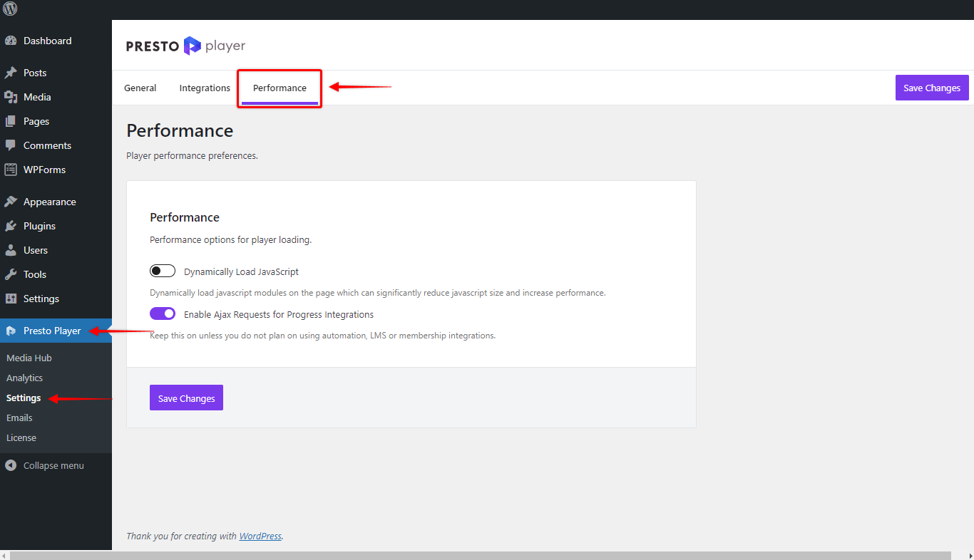Viewport: 974px width, 560px height.
Task: Click the WordPress logo icon
Action: coord(10,9)
